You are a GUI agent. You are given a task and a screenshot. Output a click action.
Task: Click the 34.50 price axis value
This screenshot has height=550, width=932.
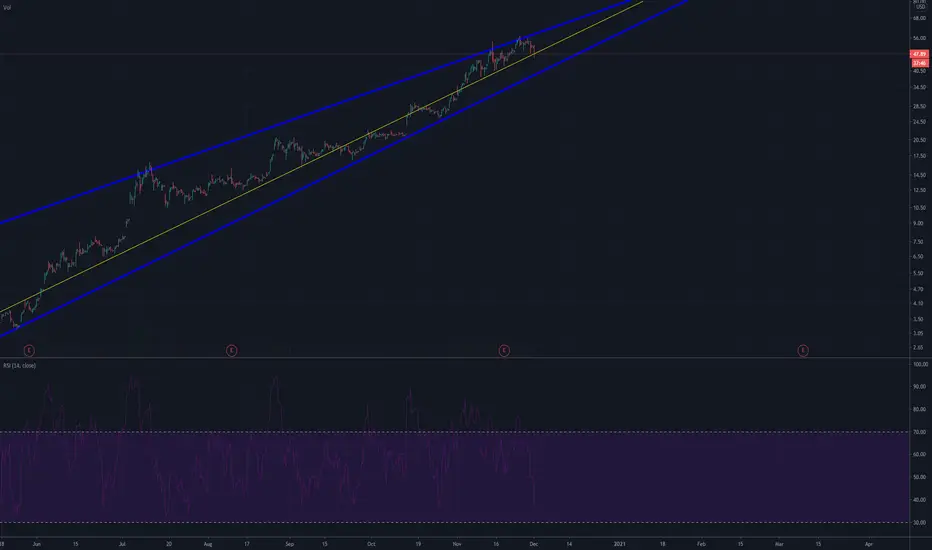click(x=920, y=87)
